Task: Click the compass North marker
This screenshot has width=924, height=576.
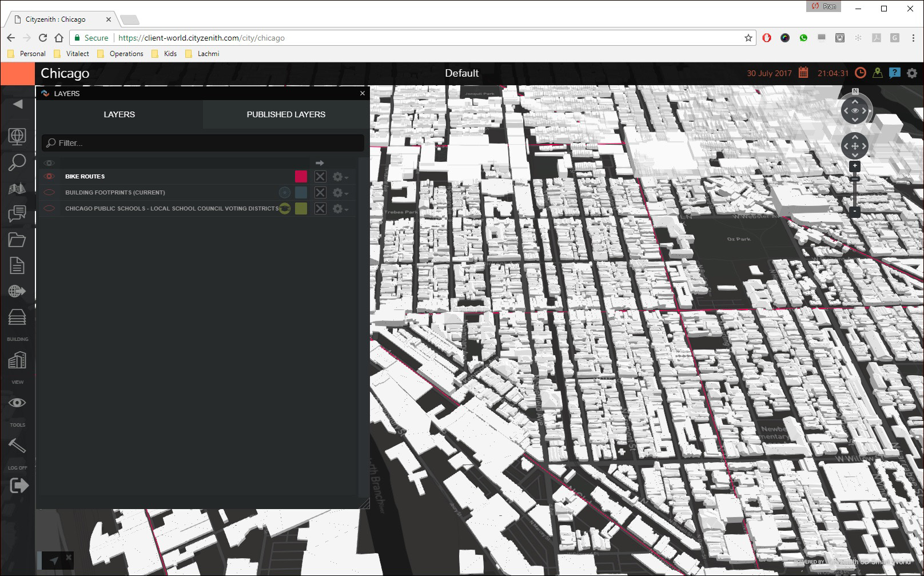Action: pos(855,91)
